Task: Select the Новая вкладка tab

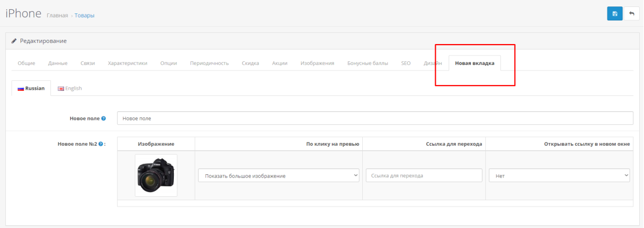Action: [474, 63]
